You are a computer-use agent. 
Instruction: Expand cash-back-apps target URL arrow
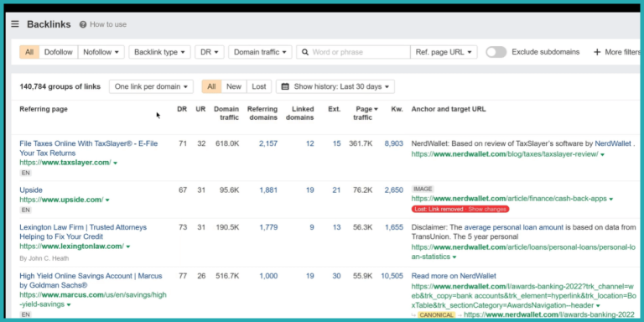click(x=610, y=200)
